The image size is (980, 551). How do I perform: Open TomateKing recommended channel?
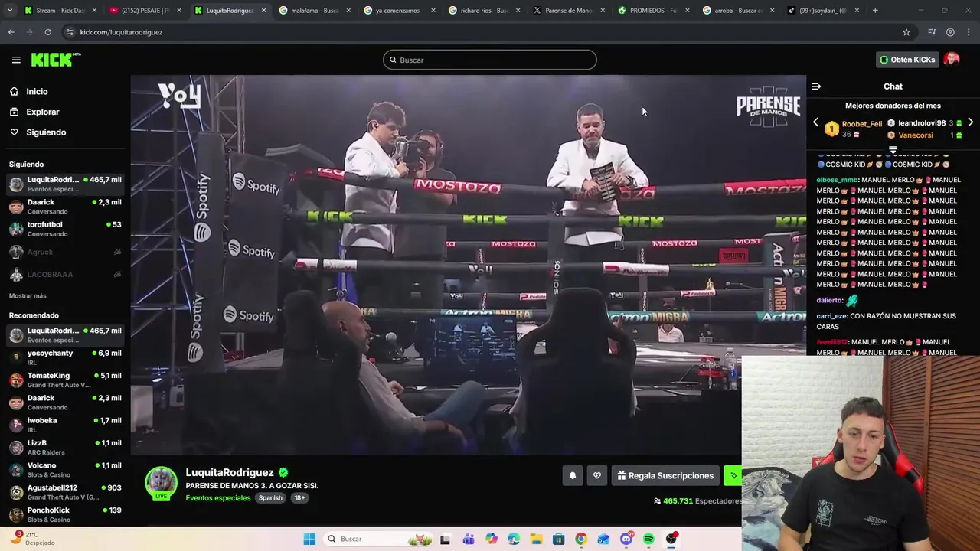(65, 380)
